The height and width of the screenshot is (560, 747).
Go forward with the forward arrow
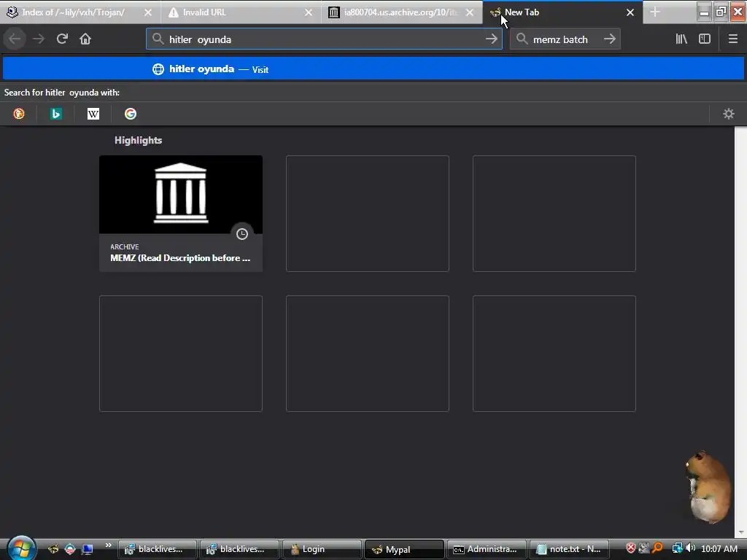[39, 39]
